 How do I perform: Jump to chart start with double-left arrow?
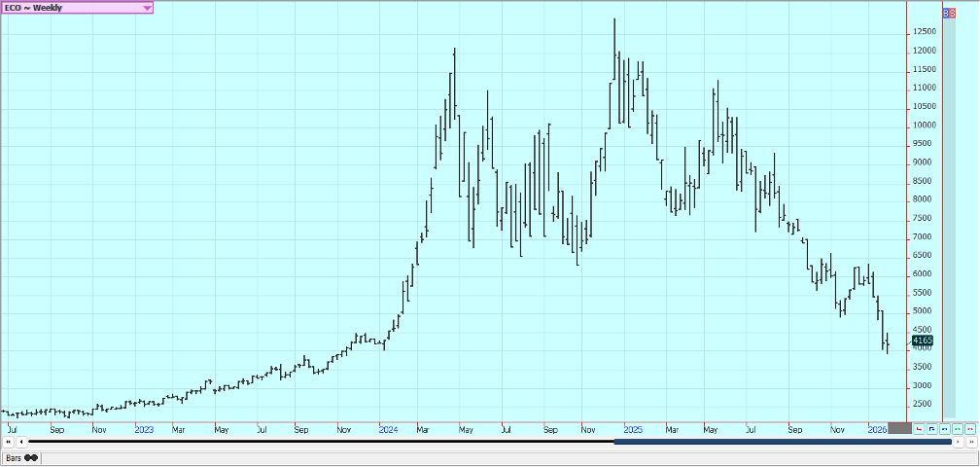[8, 442]
